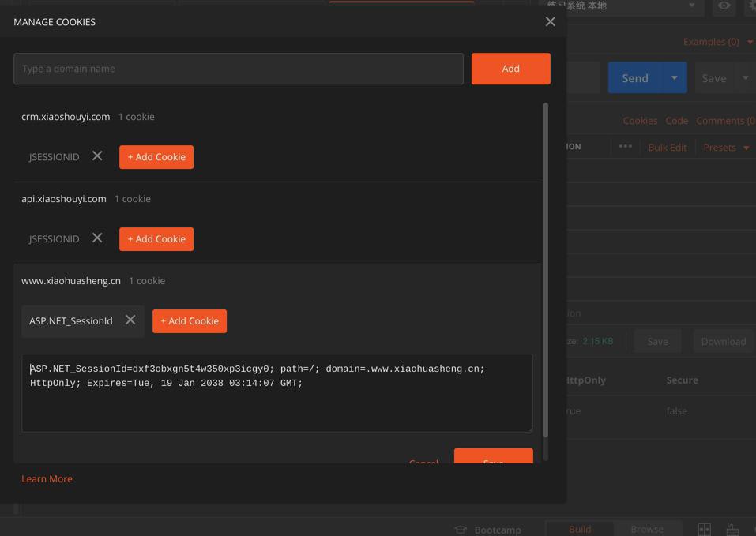
Task: Click Send button in the main window
Action: tap(635, 78)
